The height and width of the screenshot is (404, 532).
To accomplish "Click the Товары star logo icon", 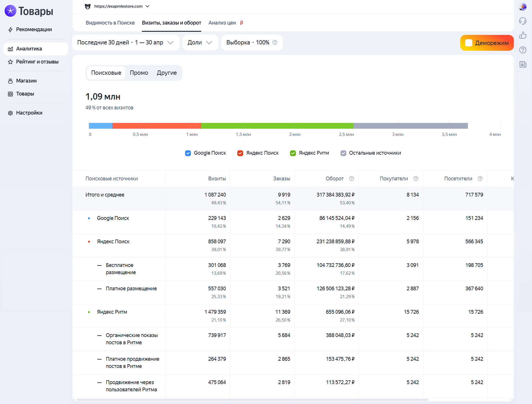I will coord(10,11).
